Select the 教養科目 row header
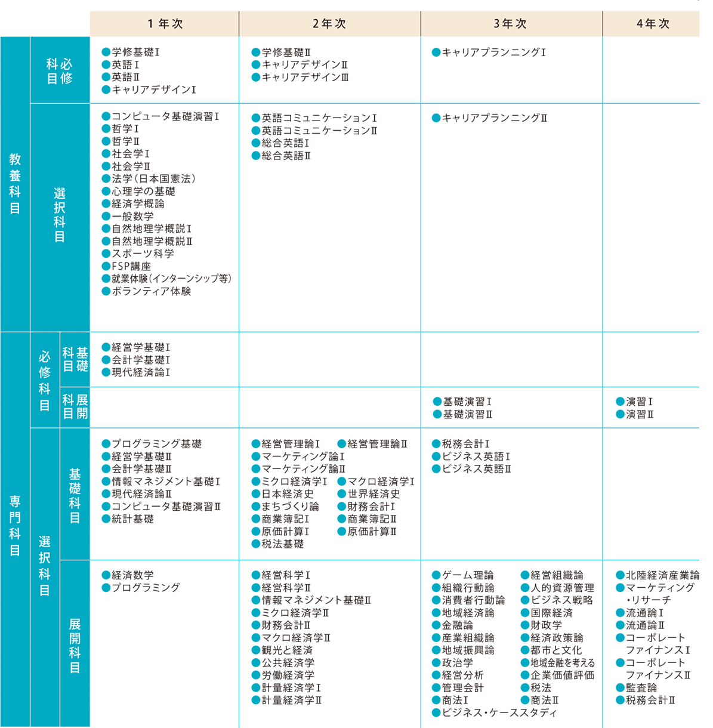The width and height of the screenshot is (713, 728). point(15,184)
